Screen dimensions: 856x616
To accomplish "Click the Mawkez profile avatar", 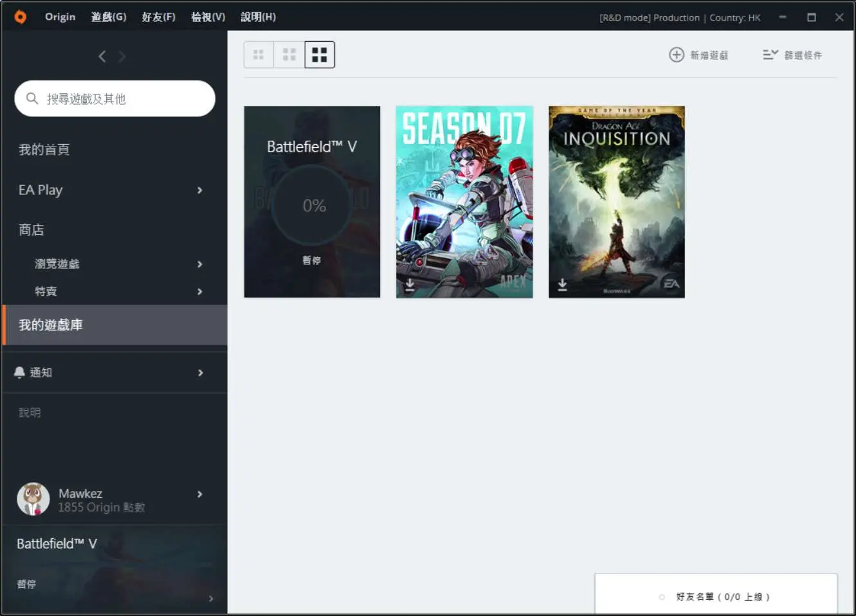I will (x=33, y=499).
